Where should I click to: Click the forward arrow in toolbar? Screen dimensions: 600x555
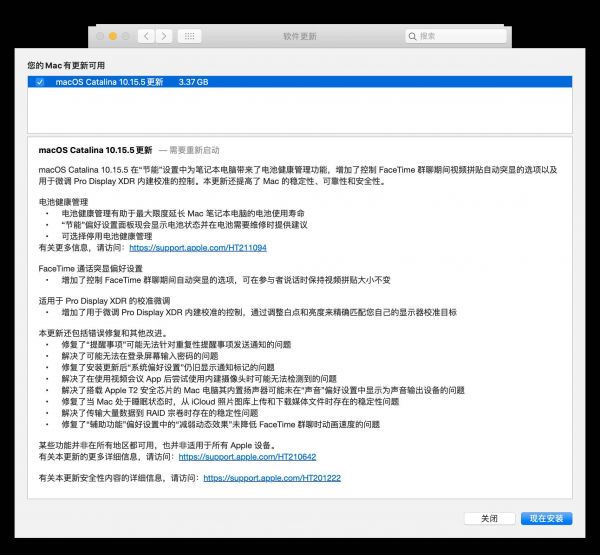pos(164,36)
